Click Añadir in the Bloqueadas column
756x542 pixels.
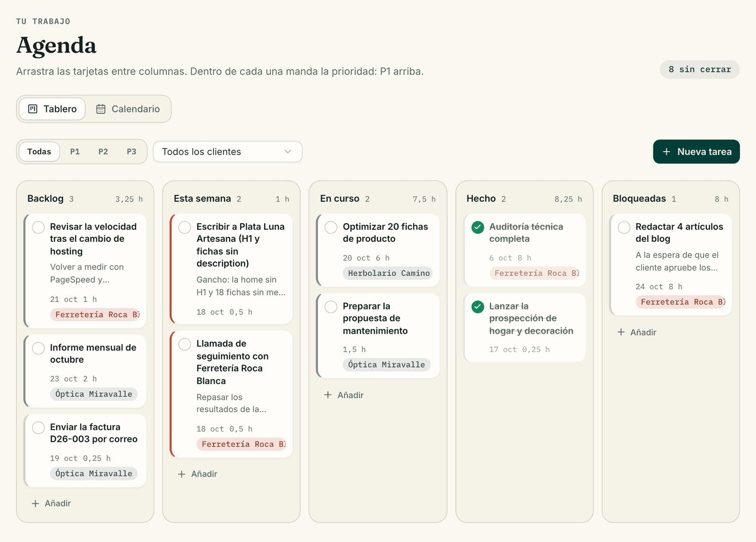[637, 332]
